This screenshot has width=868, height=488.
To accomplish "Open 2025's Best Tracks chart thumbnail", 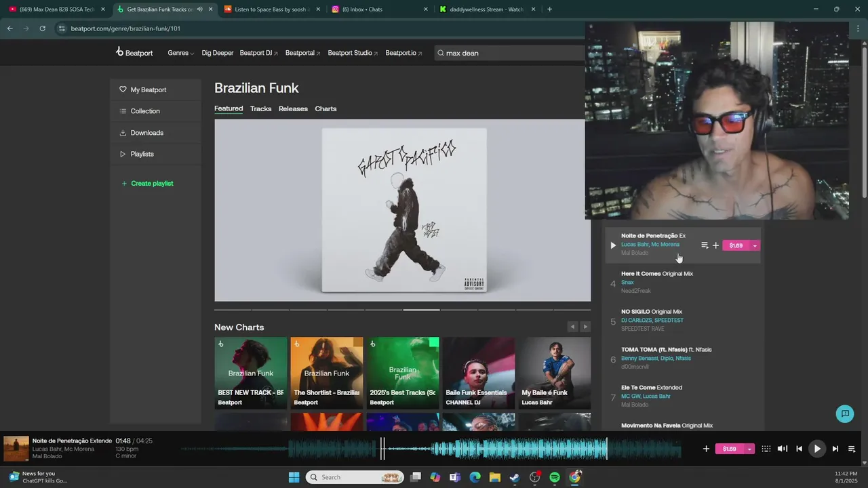I will 403,373.
